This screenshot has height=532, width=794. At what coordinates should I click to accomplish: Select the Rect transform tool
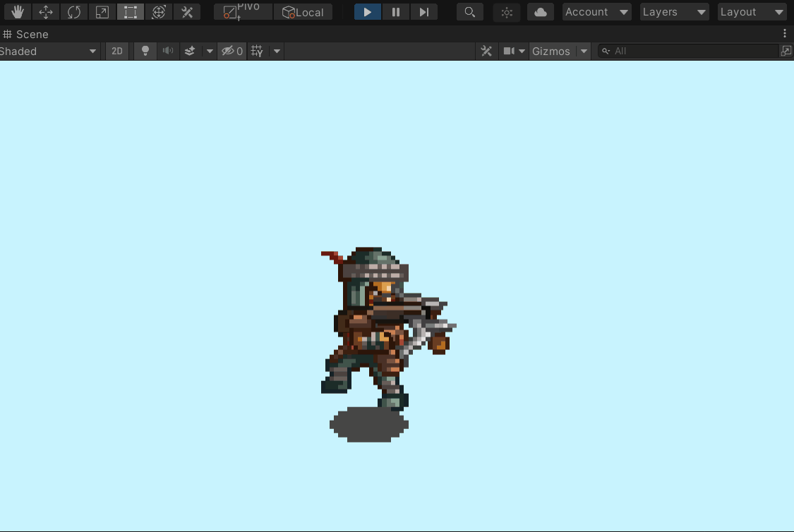(131, 12)
